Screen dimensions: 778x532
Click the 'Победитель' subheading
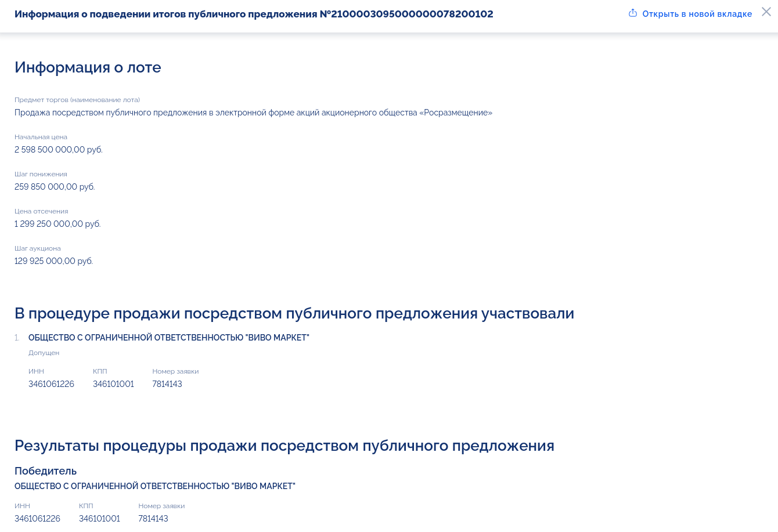[x=45, y=471]
